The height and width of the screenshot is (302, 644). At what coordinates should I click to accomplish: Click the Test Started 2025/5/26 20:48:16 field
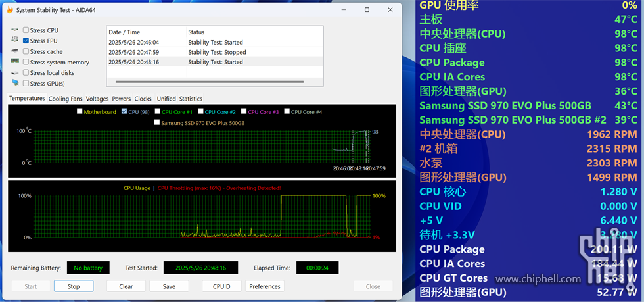click(200, 268)
